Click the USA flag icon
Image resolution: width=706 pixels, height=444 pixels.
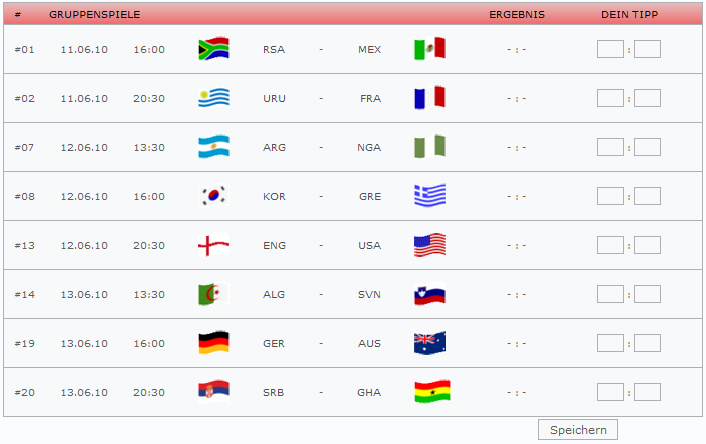[x=430, y=245]
